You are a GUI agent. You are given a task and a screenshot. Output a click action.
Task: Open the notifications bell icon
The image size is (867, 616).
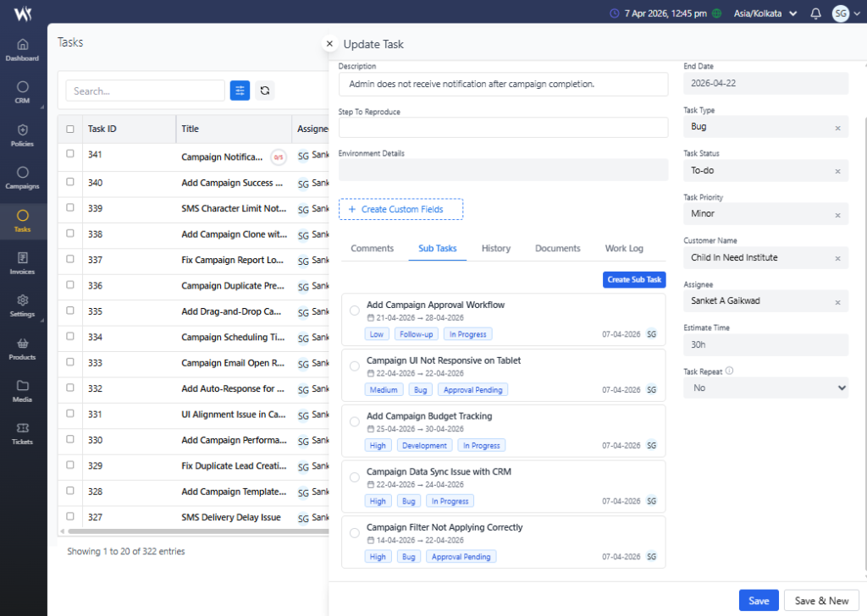pos(815,14)
